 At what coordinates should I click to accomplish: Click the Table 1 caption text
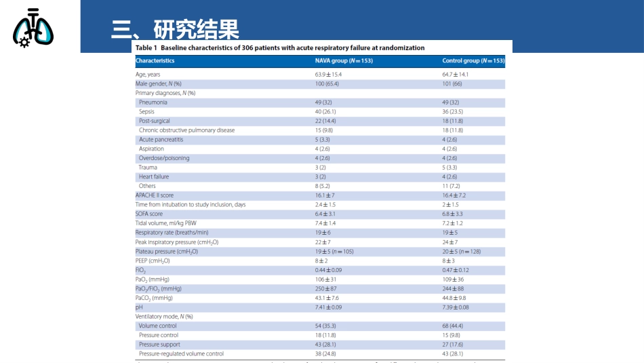280,47
